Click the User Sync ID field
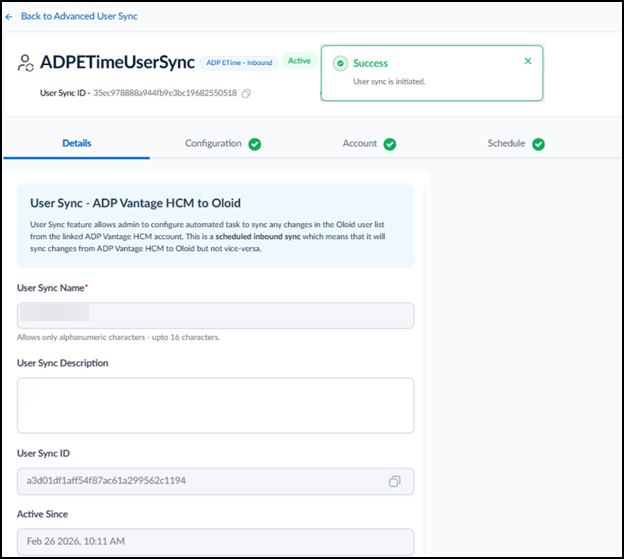 click(x=215, y=481)
